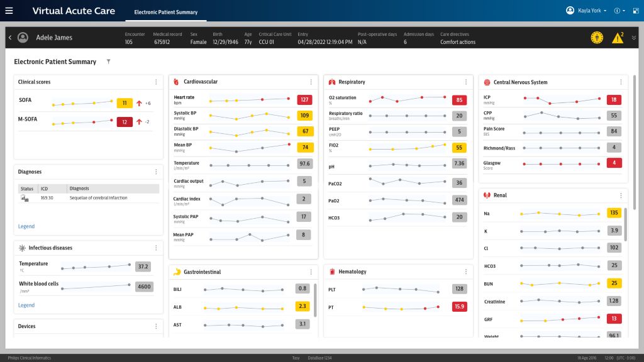644x362 pixels.
Task: Open the Kayla York user dropdown
Action: pos(586,11)
